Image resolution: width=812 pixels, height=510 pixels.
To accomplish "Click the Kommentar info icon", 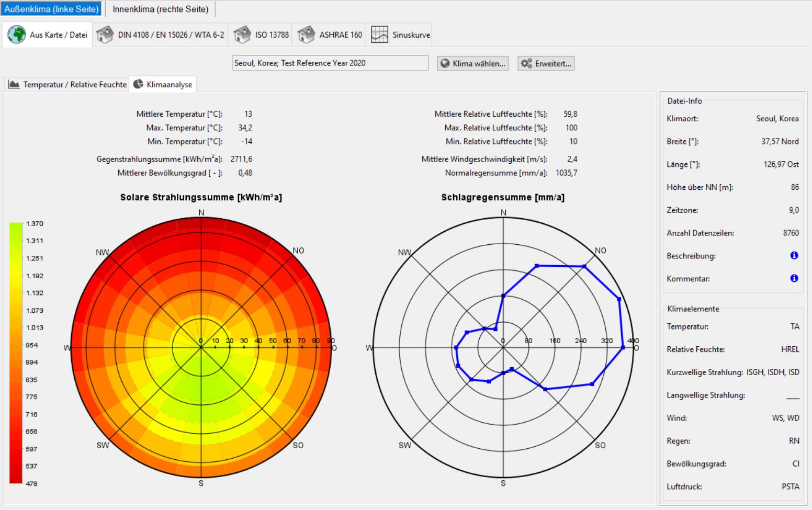I will 794,278.
